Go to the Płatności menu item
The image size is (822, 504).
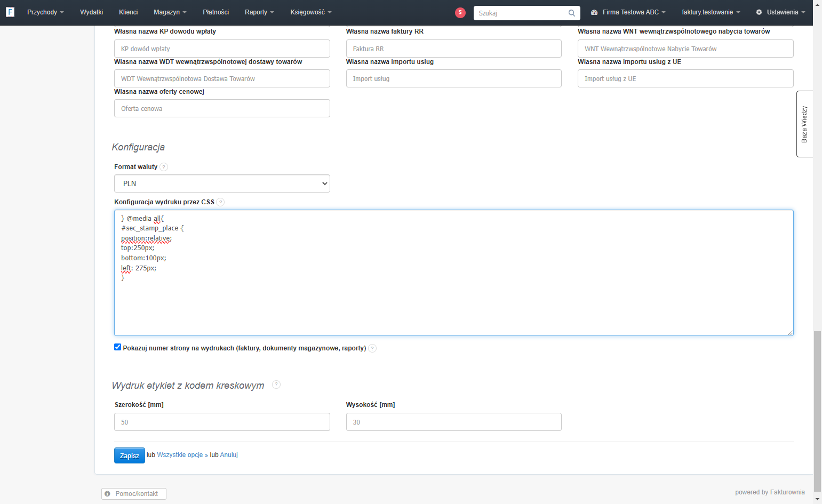(x=216, y=12)
